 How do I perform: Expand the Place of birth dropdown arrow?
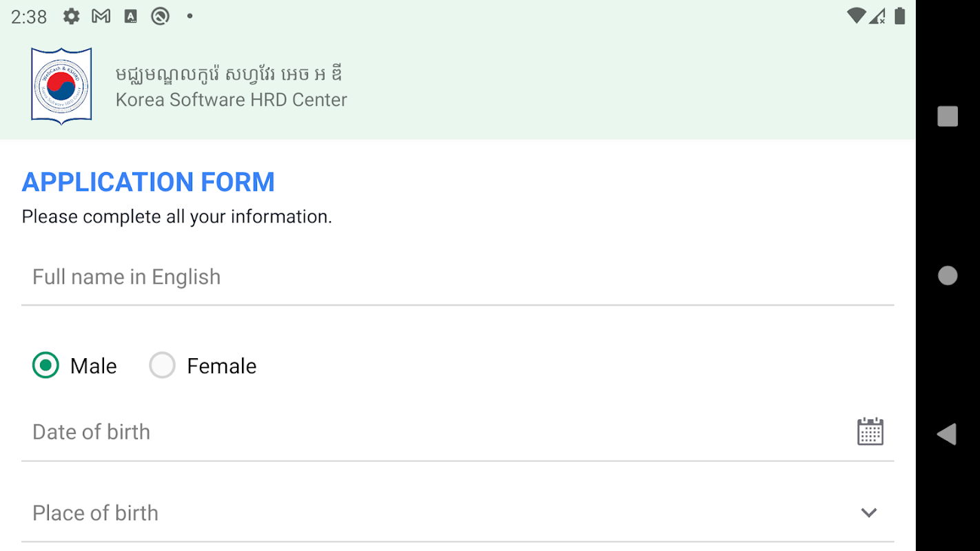pyautogui.click(x=868, y=512)
